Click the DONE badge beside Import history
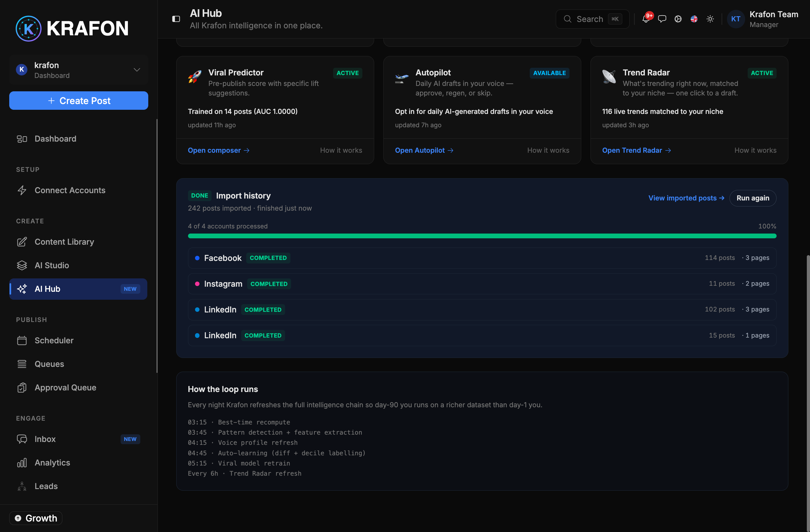 (199, 196)
